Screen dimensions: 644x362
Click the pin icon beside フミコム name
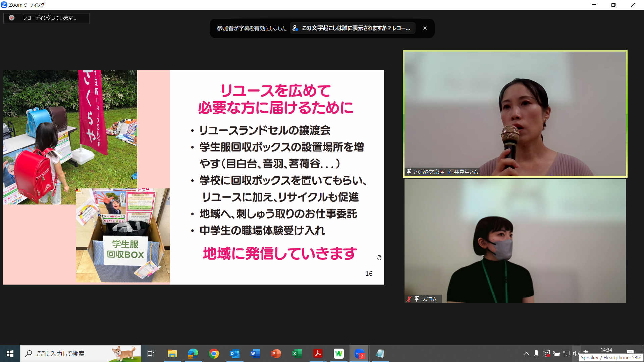click(417, 299)
